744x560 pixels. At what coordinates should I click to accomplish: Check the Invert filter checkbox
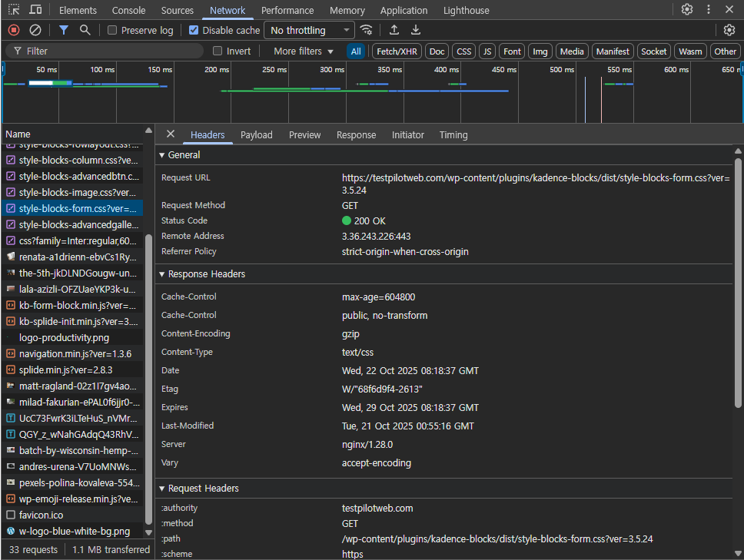coord(218,51)
